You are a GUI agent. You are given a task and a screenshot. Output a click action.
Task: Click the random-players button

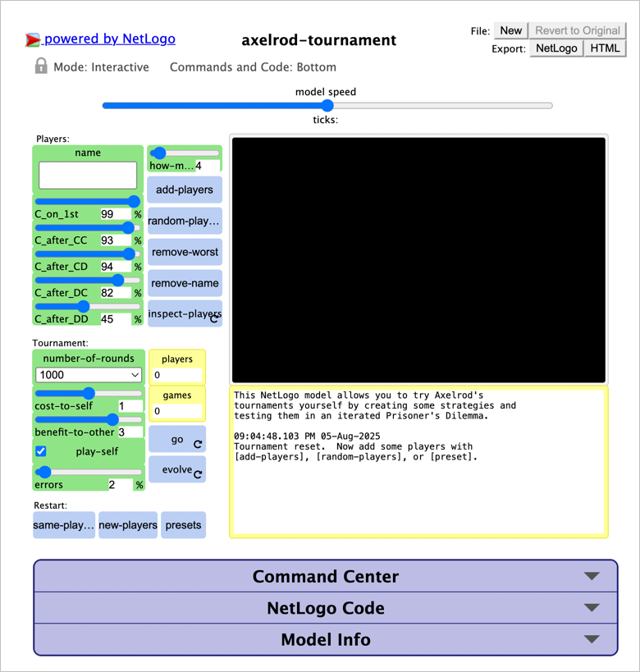click(185, 221)
